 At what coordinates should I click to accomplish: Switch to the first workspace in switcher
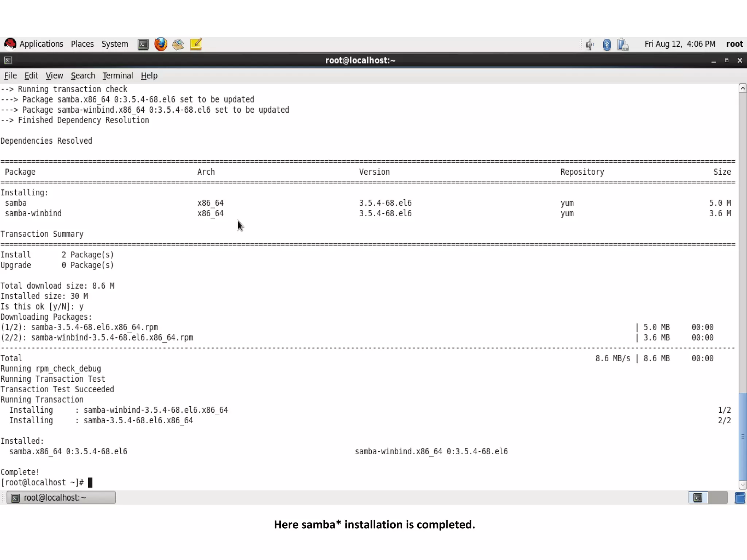(x=698, y=498)
